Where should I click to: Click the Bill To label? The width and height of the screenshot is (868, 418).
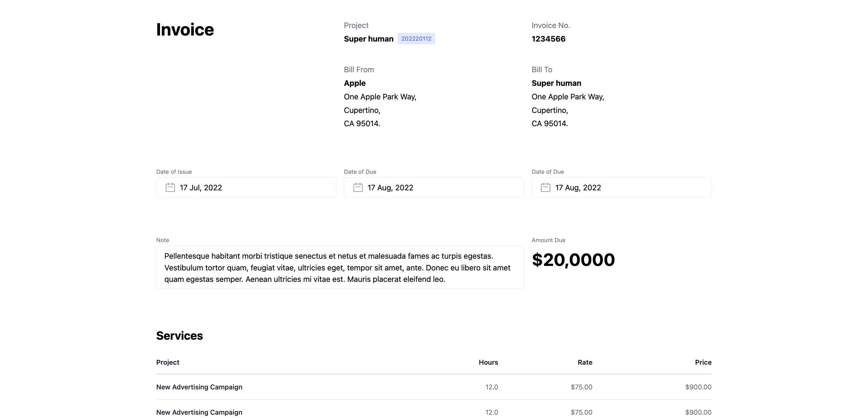[x=542, y=69]
